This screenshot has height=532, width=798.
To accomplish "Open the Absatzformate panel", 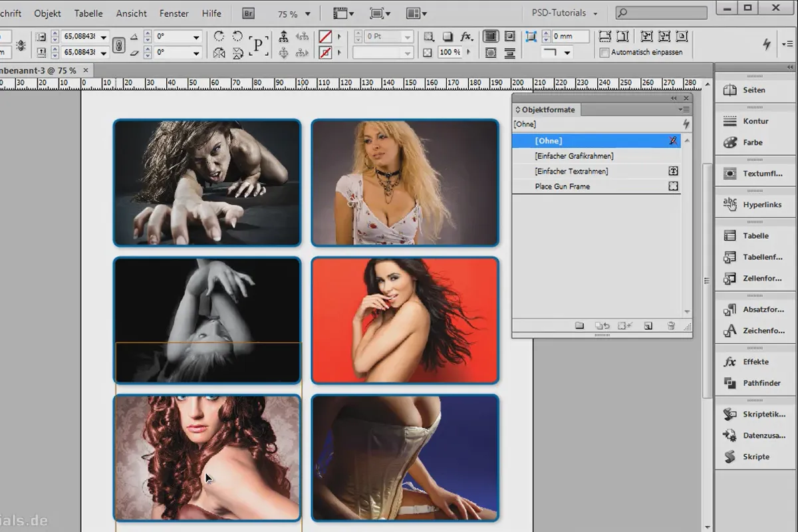I will point(755,309).
